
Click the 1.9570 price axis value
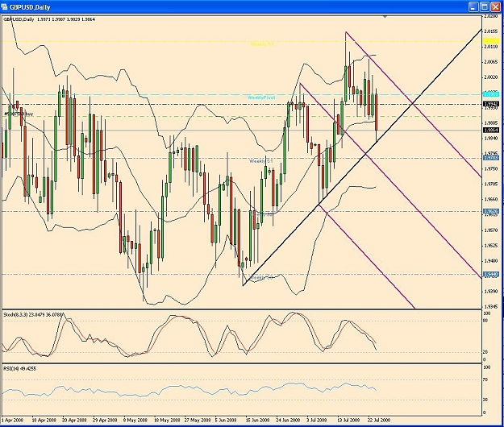491,230
